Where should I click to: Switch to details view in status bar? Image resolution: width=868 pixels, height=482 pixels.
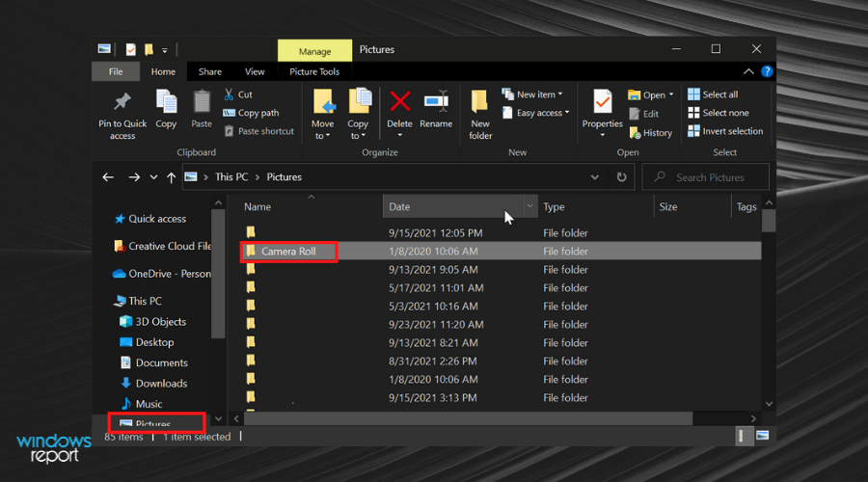743,436
